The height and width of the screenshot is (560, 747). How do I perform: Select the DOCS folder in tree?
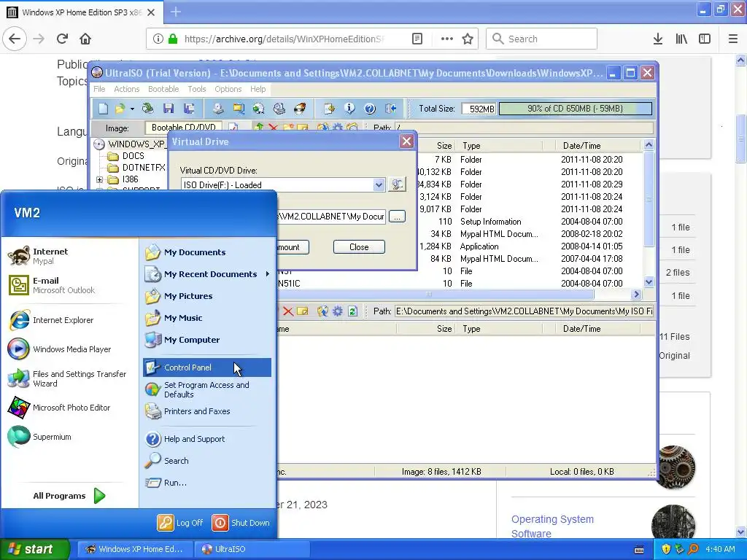tap(133, 156)
